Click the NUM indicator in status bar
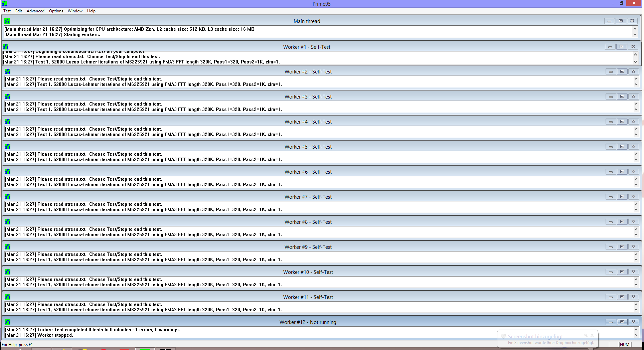 click(x=624, y=344)
